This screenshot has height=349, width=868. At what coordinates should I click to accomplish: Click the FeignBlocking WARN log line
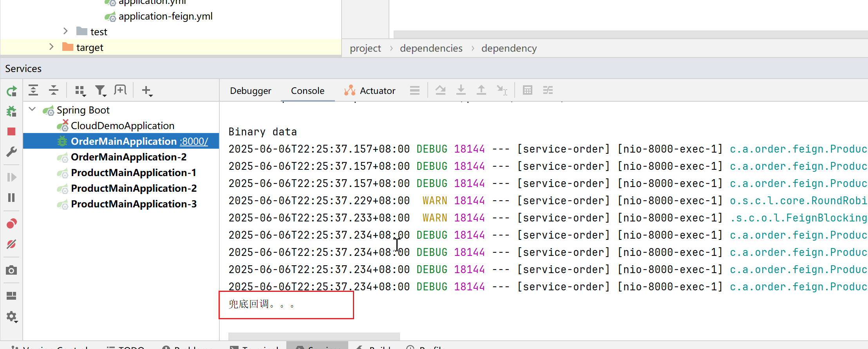[548, 218]
